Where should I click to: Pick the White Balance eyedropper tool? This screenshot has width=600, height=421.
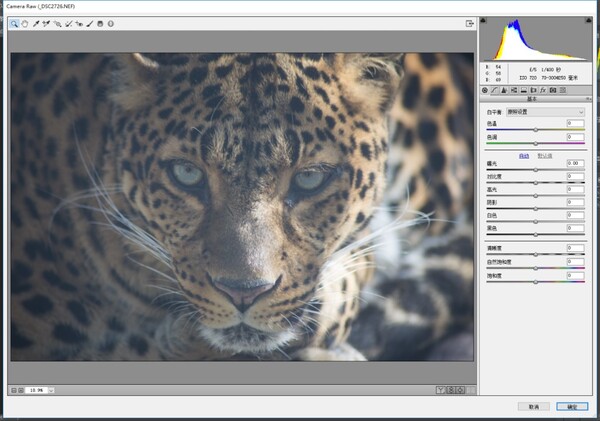tap(36, 24)
